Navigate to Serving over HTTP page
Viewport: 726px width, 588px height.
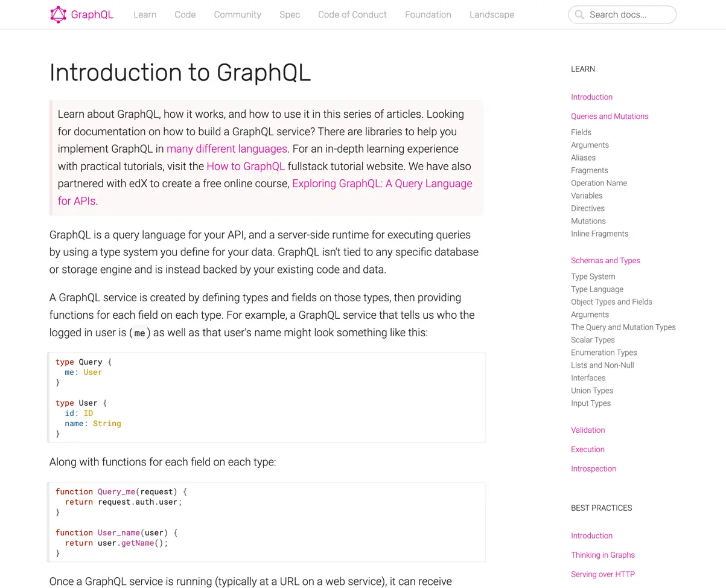point(602,574)
